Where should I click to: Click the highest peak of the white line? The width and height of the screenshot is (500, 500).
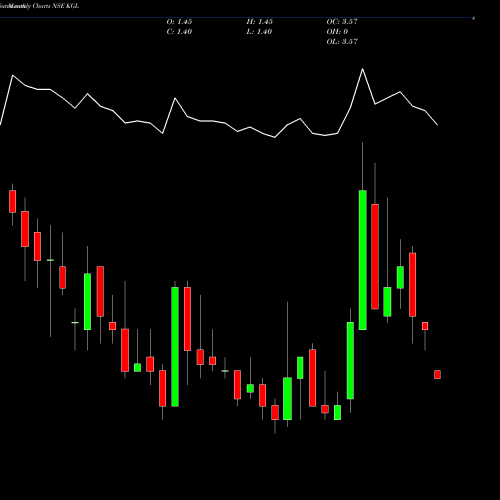tap(363, 69)
